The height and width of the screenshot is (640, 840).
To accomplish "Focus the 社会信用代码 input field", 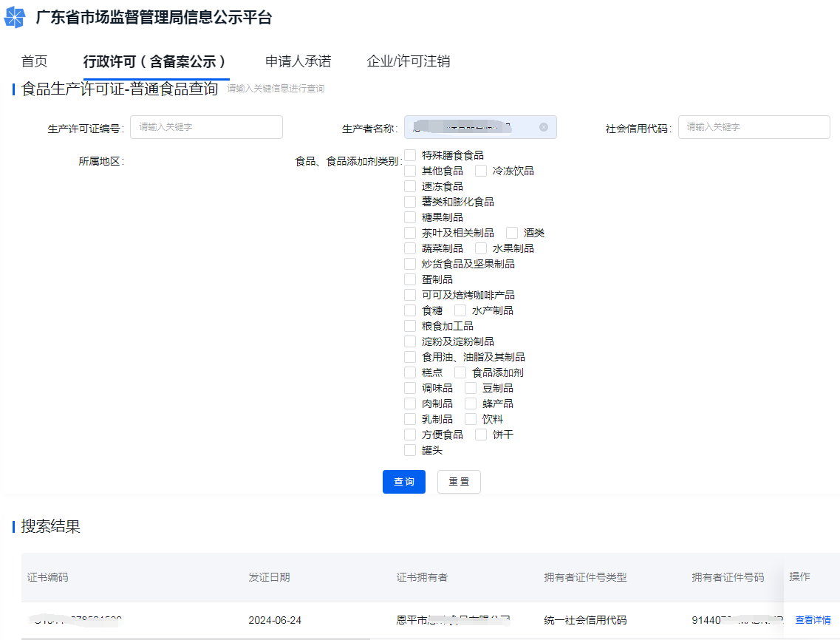I will pos(754,127).
